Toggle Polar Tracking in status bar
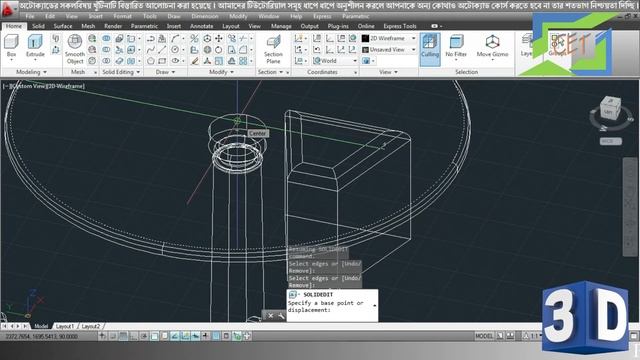The image size is (640, 360). point(144,336)
